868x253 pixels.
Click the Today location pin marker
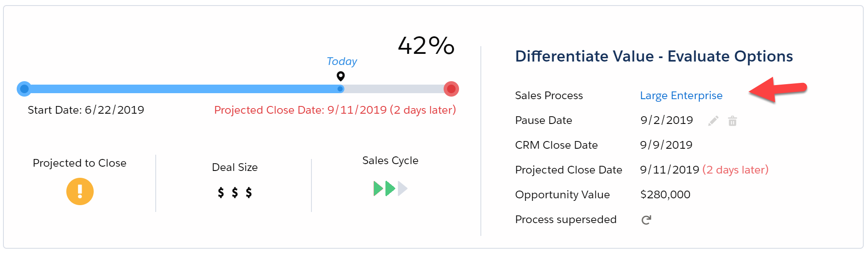click(x=341, y=76)
